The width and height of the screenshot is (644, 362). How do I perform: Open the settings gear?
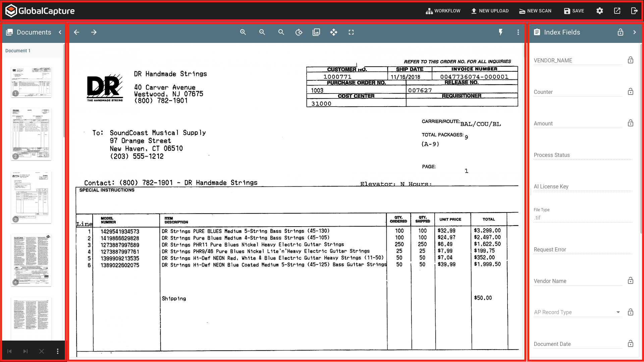coord(600,11)
